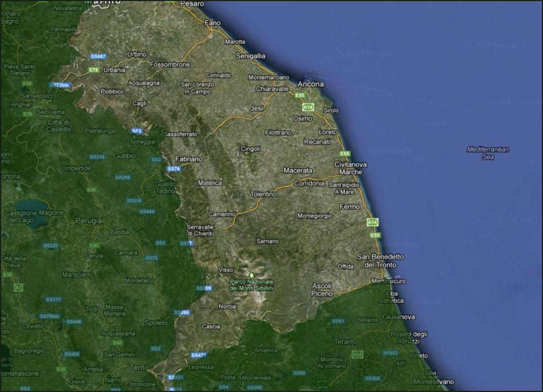
Task: Click the Mediterranean Sea label
Action: (488, 153)
